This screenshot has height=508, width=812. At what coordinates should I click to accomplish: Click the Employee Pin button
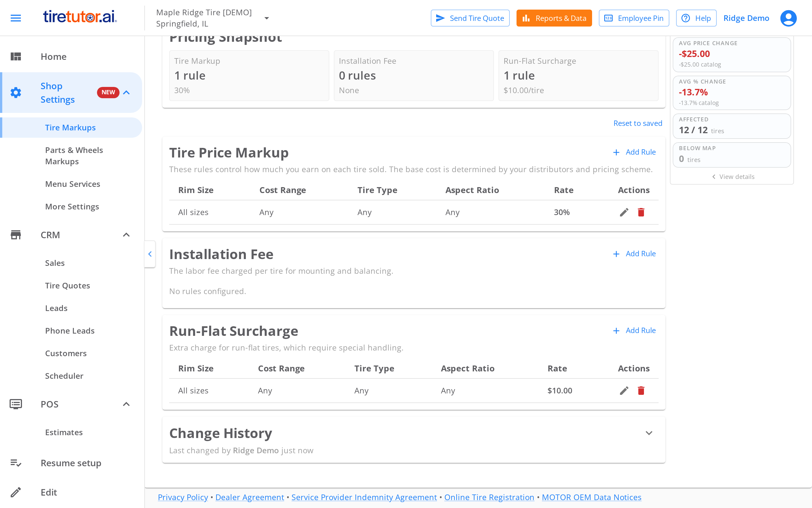click(x=634, y=18)
